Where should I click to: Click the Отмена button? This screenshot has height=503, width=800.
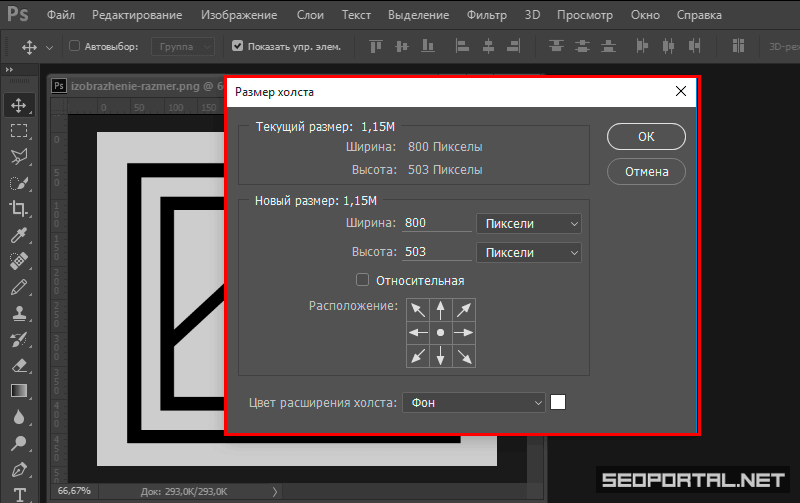(646, 171)
